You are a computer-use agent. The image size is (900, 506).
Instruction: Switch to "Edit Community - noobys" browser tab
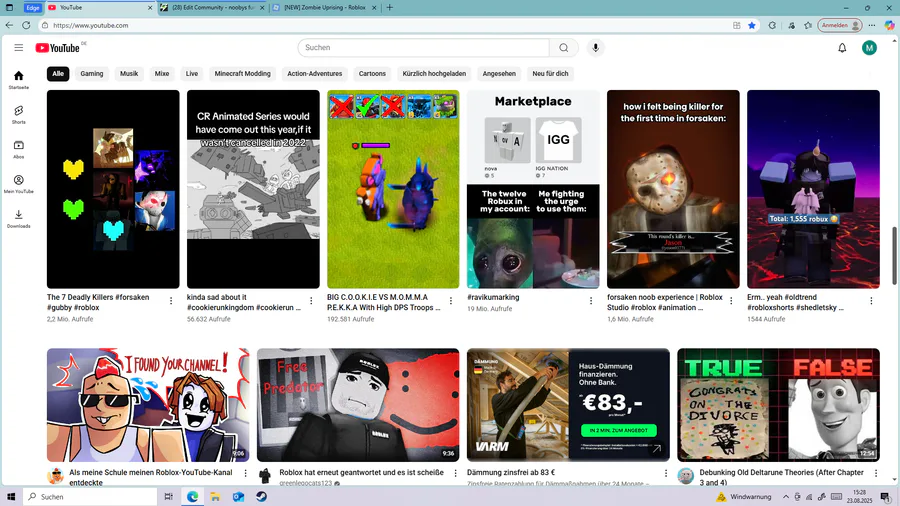(x=212, y=7)
